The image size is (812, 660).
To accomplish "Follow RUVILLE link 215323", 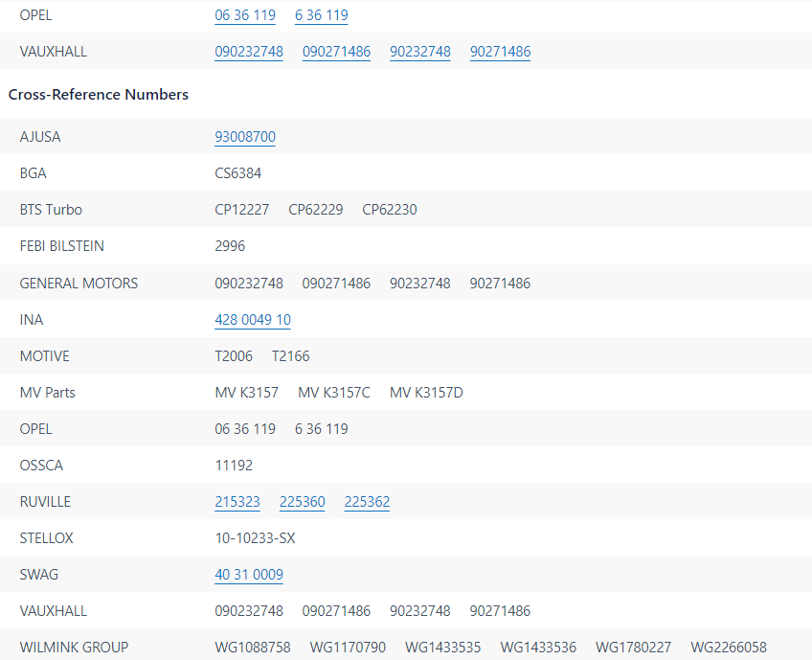I will [x=237, y=502].
